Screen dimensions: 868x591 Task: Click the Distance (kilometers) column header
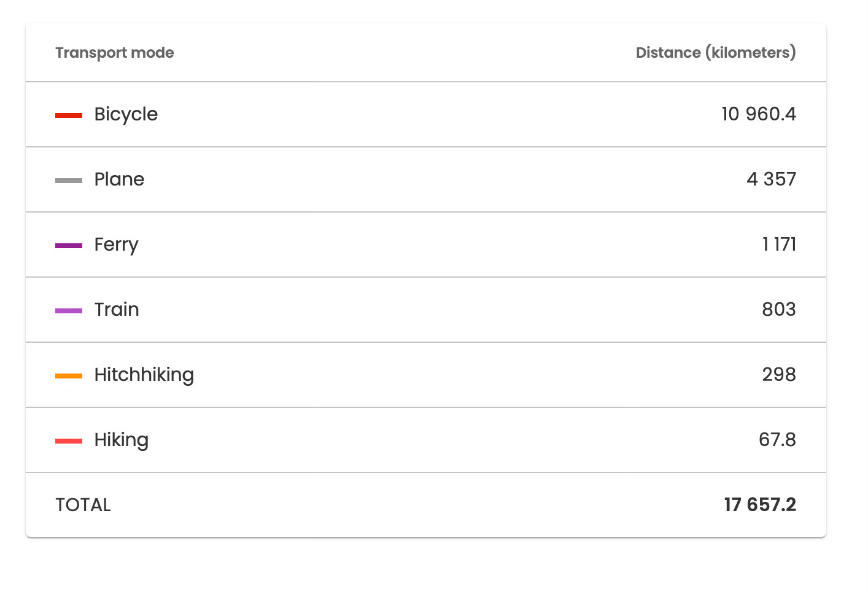pos(715,53)
